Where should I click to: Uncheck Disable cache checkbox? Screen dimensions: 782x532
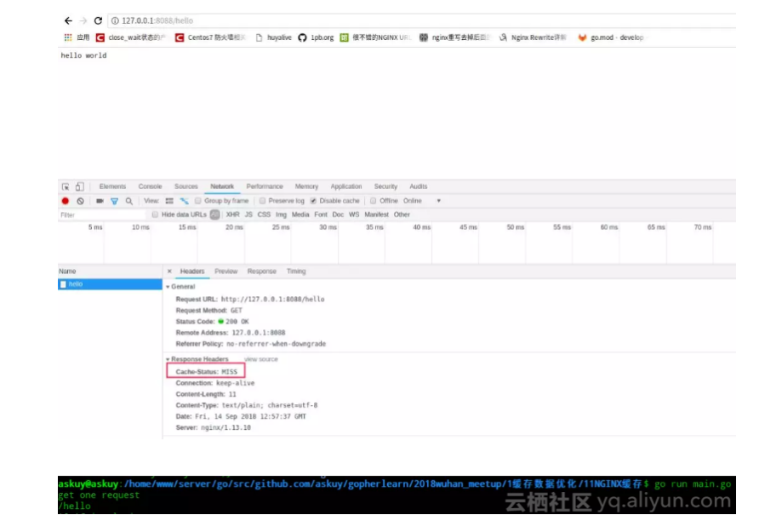click(313, 201)
